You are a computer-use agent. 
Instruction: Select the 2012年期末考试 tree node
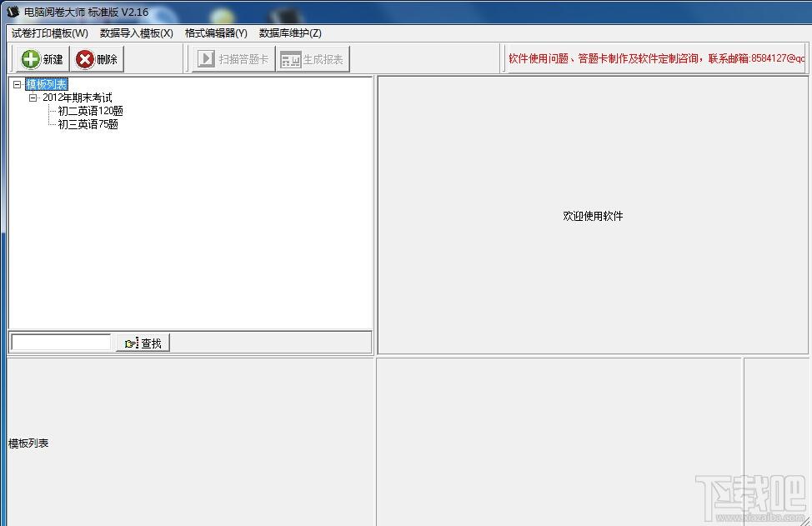[x=77, y=98]
